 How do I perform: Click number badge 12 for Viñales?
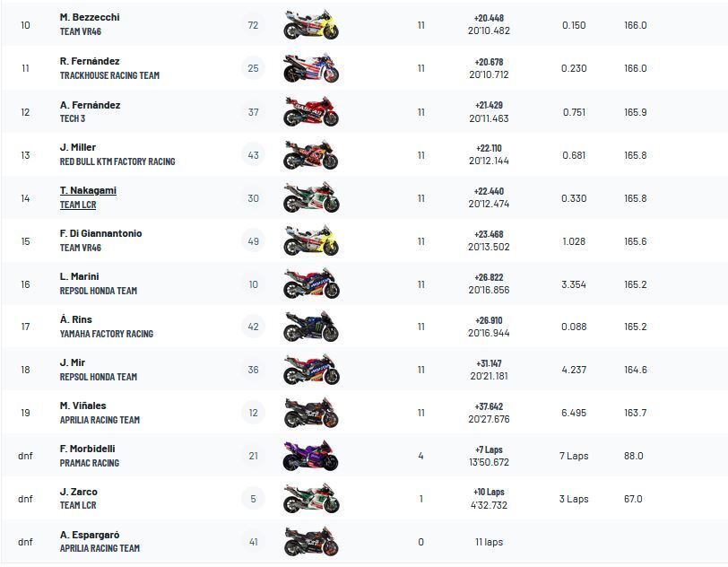pos(253,413)
